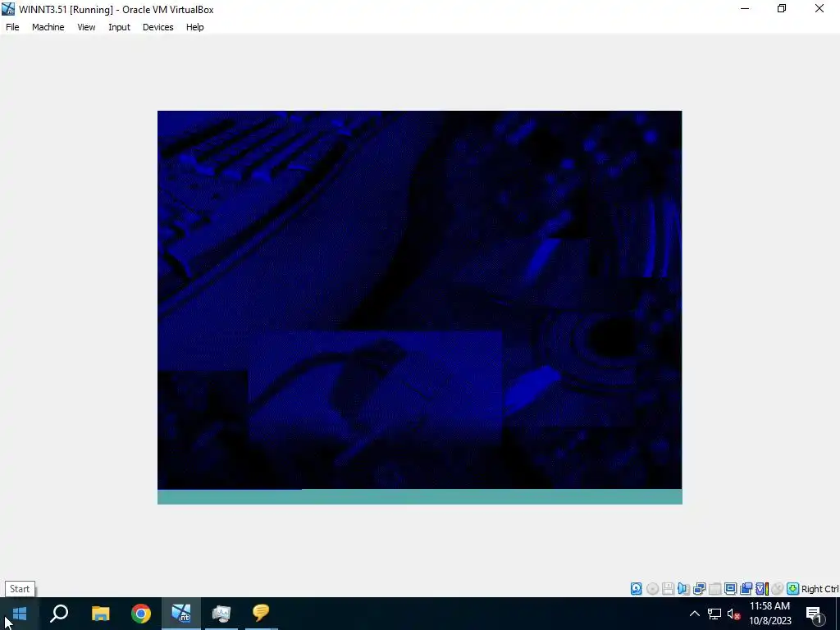Open the Windows notification center
840x630 pixels.
pos(815,614)
